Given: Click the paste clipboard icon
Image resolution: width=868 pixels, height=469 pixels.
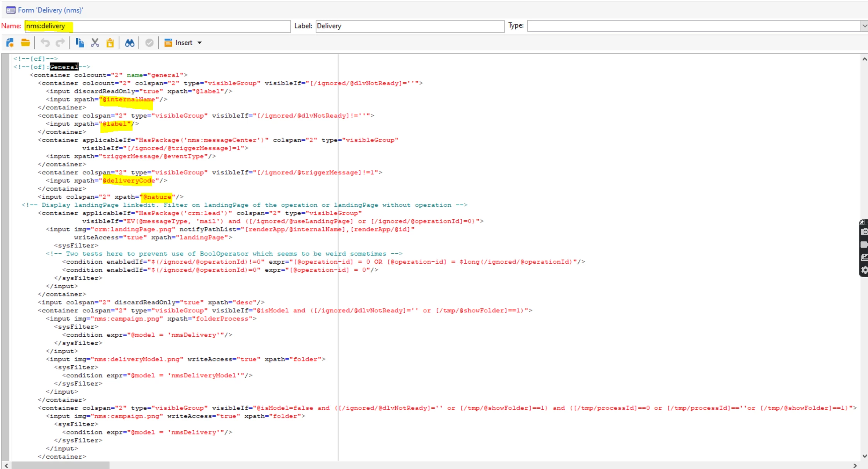Looking at the screenshot, I should click(x=110, y=43).
